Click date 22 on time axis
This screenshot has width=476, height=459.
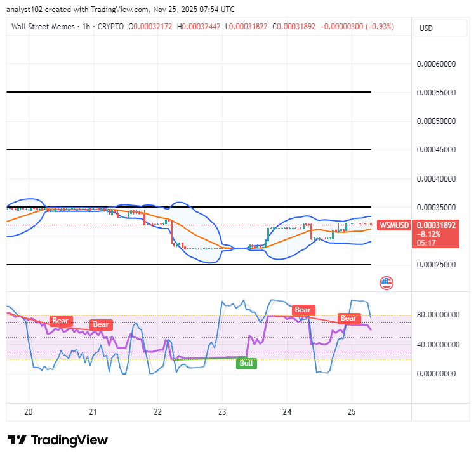point(157,412)
